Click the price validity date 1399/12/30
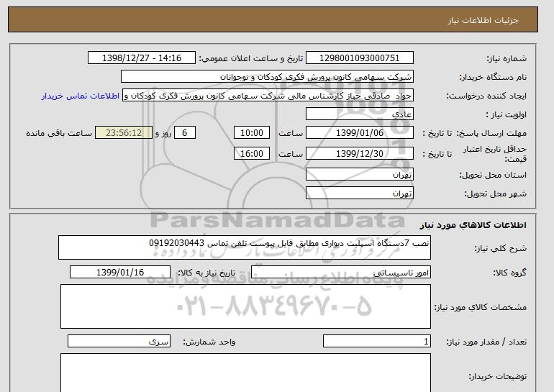The height and width of the screenshot is (392, 554). coord(359,154)
